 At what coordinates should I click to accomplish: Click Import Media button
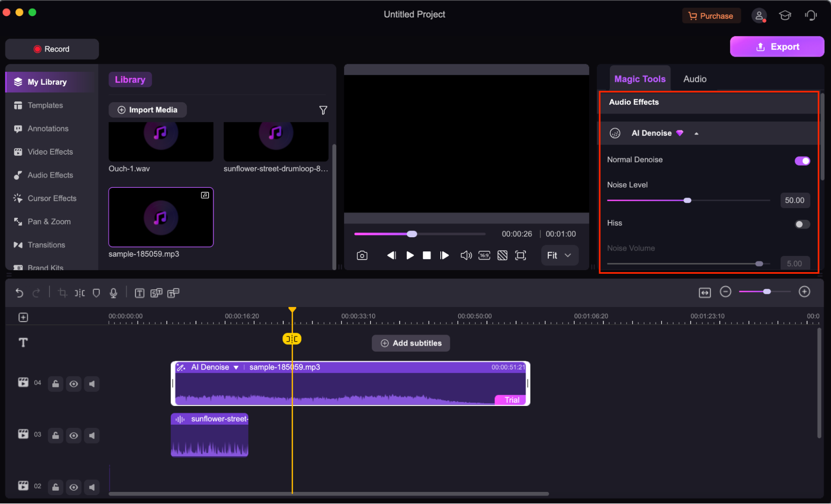pyautogui.click(x=148, y=110)
